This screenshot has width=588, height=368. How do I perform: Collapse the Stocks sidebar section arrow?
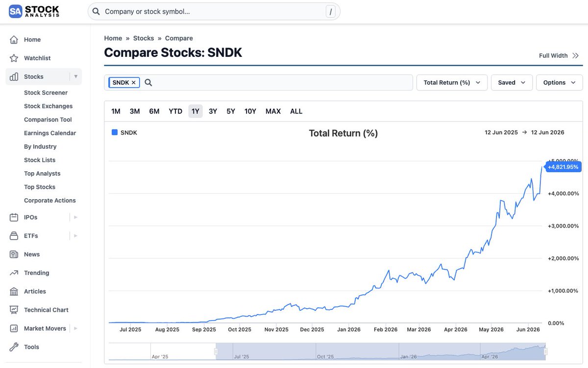click(x=75, y=77)
